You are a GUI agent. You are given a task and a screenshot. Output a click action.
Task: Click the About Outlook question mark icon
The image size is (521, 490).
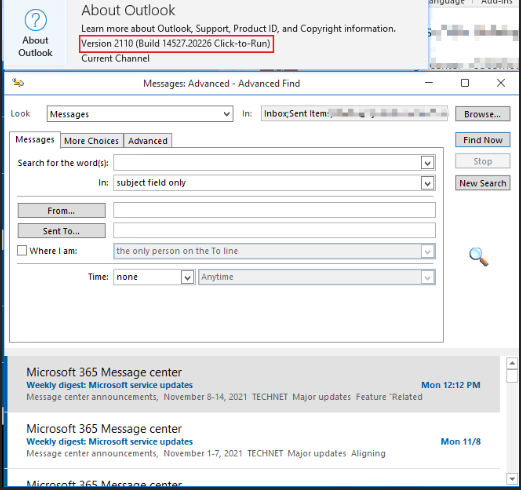click(x=36, y=20)
